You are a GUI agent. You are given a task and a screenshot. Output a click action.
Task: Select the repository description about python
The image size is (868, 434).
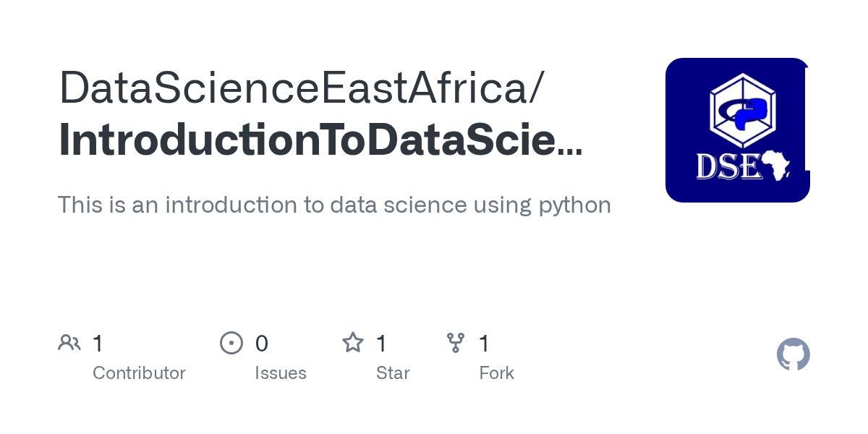point(334,205)
